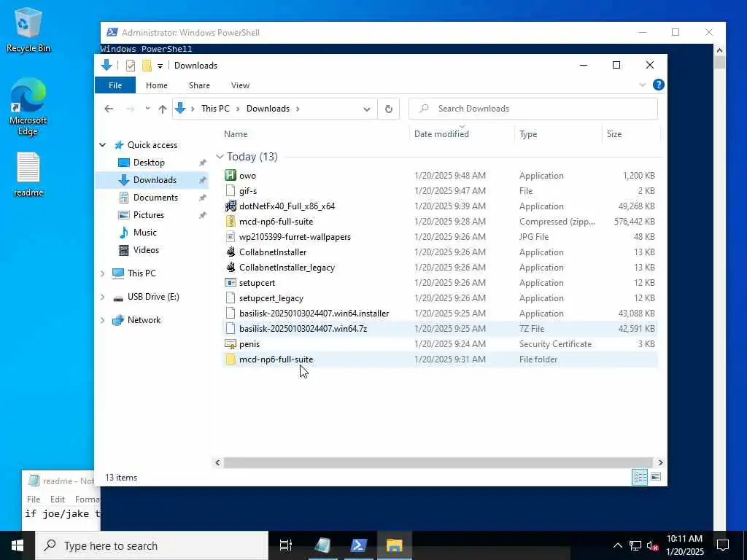
Task: Open Explorer Help question mark icon
Action: [659, 85]
